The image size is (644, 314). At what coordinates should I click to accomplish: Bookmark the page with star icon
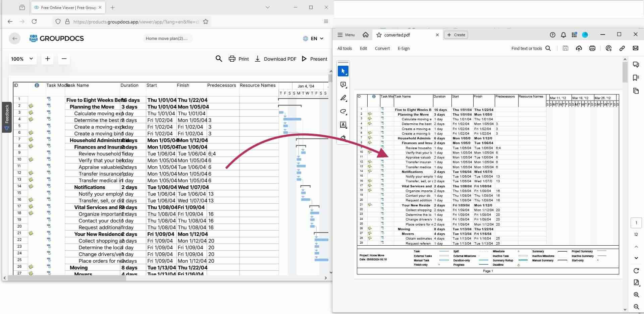tap(206, 21)
